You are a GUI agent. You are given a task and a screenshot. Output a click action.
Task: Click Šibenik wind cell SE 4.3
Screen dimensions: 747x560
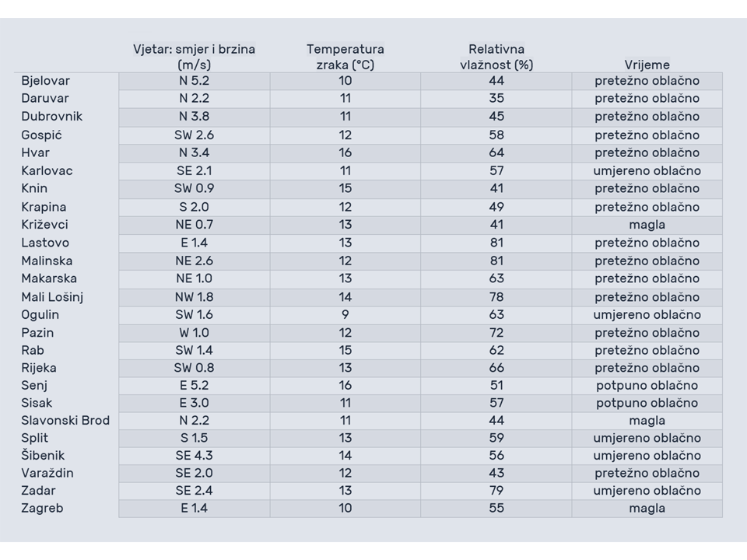pos(194,456)
